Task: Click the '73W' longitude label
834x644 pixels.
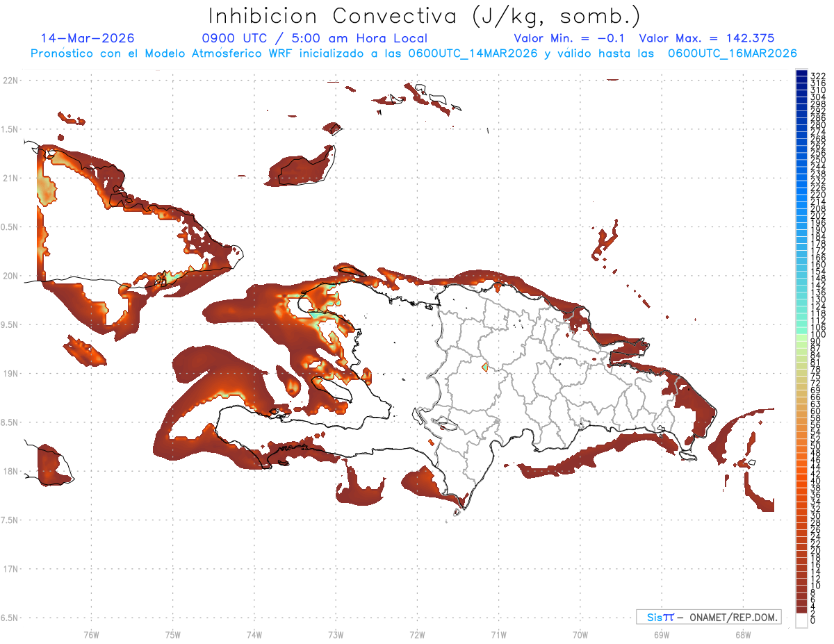Action: (x=336, y=635)
